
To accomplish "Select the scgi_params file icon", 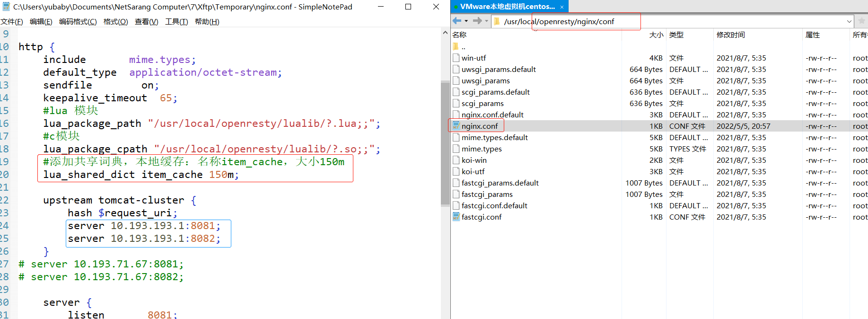I will 456,103.
